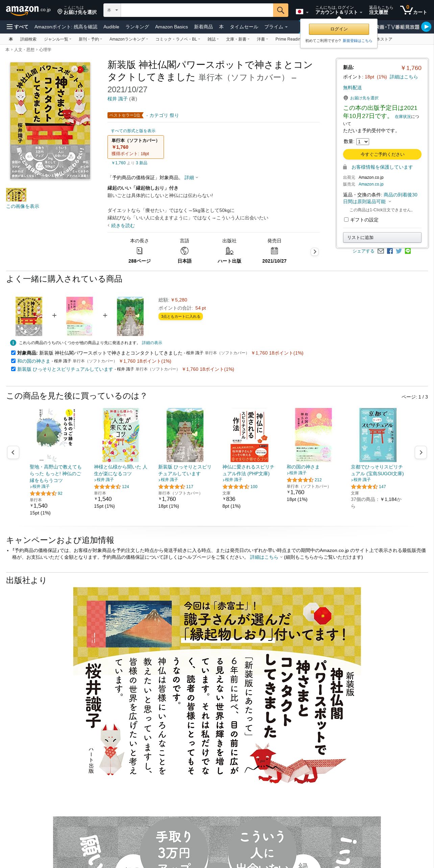Advance the recommended books carousel right
The width and height of the screenshot is (434, 868).
click(x=421, y=452)
